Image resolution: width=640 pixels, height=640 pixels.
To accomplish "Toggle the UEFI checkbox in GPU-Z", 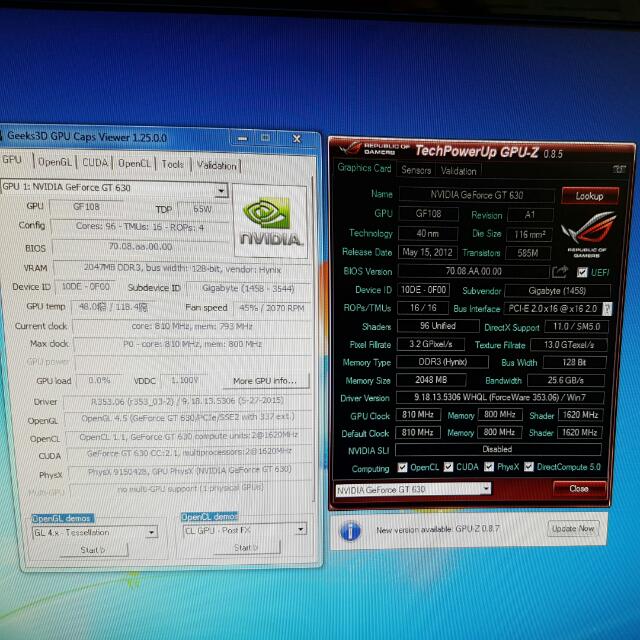I will [582, 272].
